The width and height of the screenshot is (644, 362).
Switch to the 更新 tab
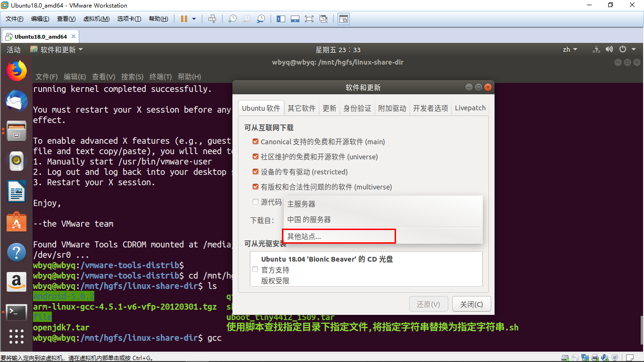coord(329,108)
